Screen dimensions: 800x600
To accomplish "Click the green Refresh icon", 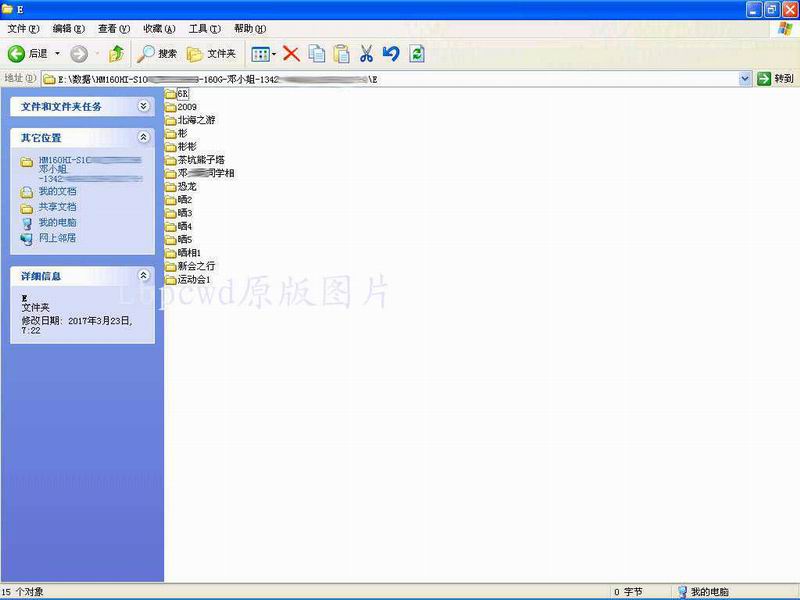I will click(x=417, y=54).
